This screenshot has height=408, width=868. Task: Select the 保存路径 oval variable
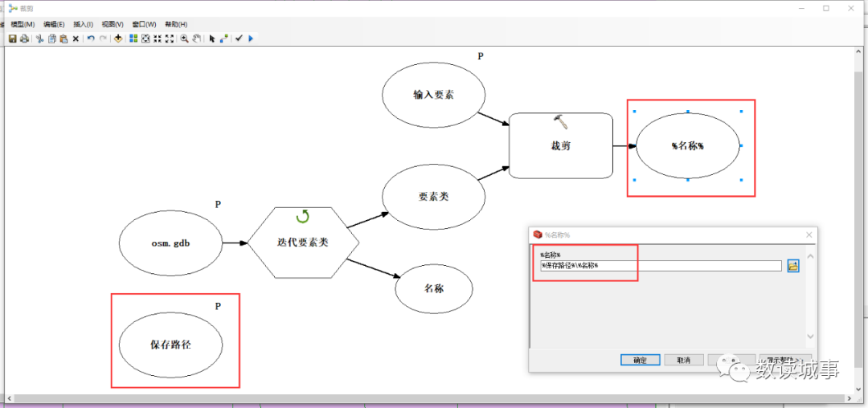coord(170,345)
